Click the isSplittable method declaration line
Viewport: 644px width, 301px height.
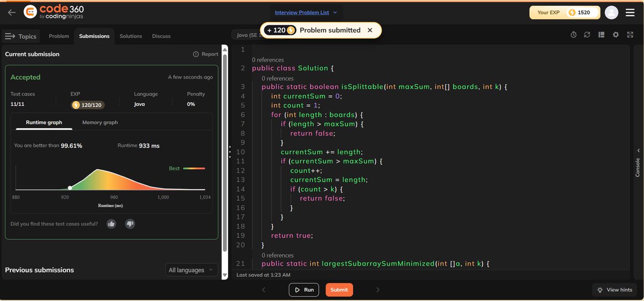pos(384,87)
